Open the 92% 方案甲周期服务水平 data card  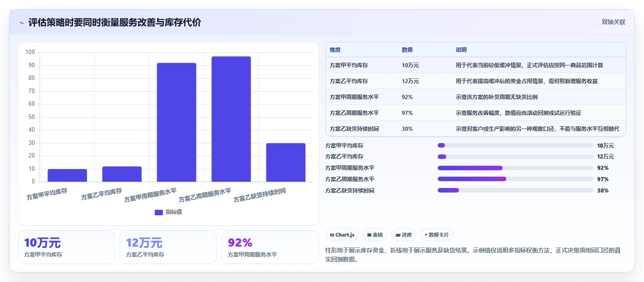tap(270, 247)
